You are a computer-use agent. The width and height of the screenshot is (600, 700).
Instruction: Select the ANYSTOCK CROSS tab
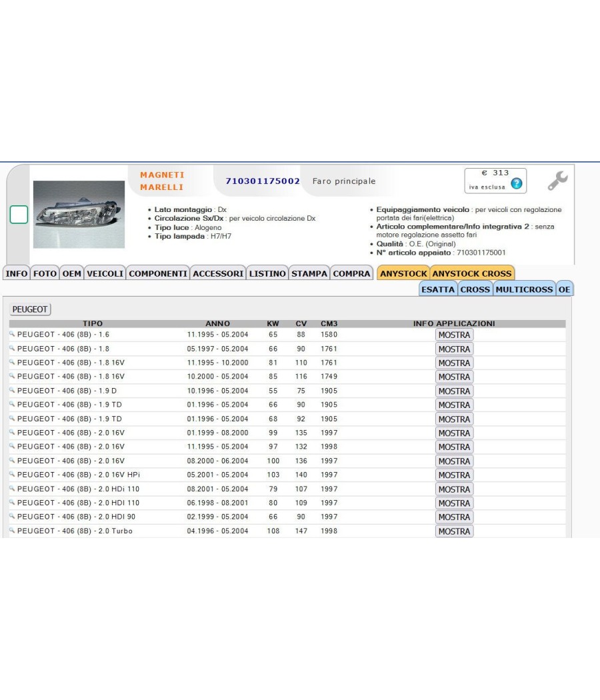[472, 273]
